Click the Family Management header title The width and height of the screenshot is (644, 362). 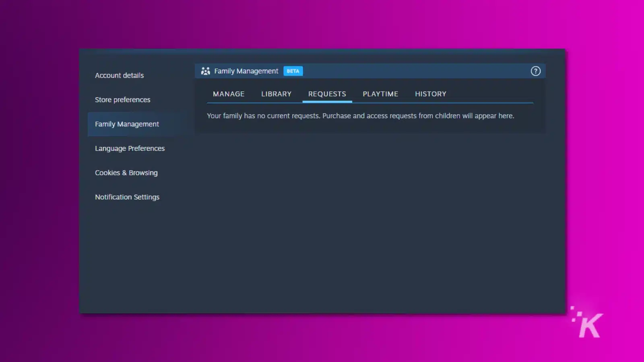pyautogui.click(x=246, y=71)
